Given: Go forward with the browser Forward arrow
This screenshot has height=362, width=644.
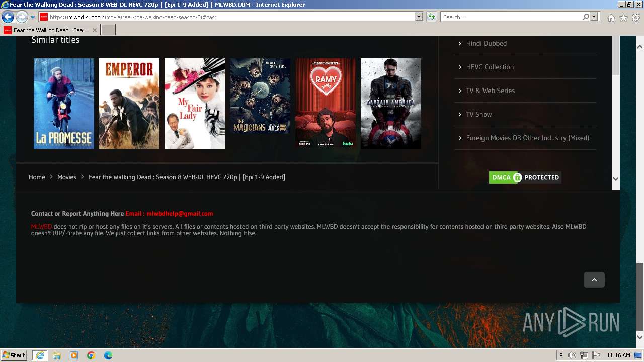Looking at the screenshot, I should pos(21,17).
